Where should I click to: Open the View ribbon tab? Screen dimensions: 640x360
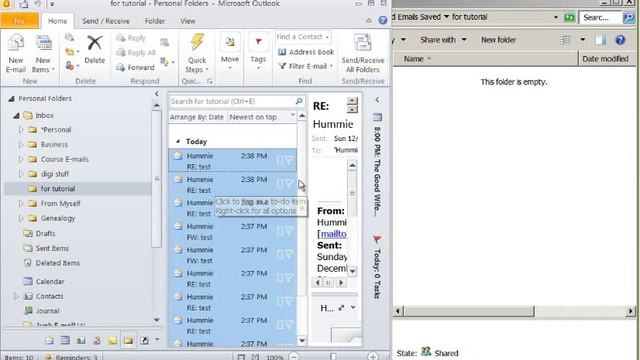pos(188,21)
